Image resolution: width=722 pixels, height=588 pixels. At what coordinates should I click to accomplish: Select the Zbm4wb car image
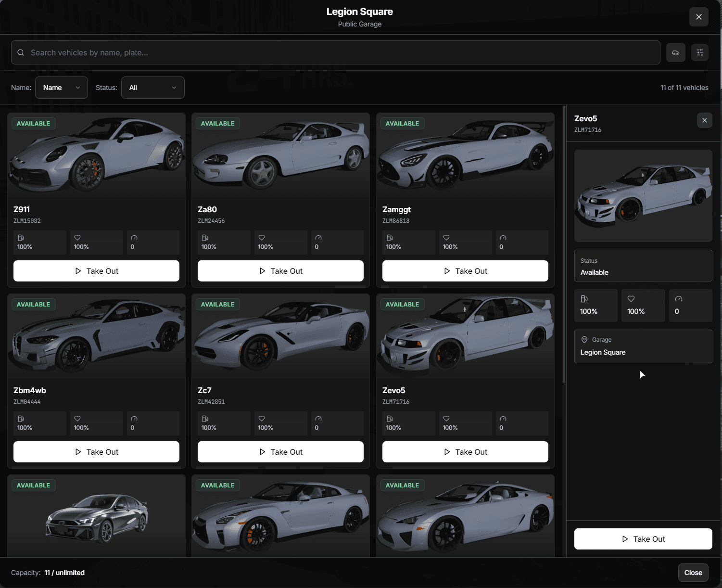click(96, 336)
